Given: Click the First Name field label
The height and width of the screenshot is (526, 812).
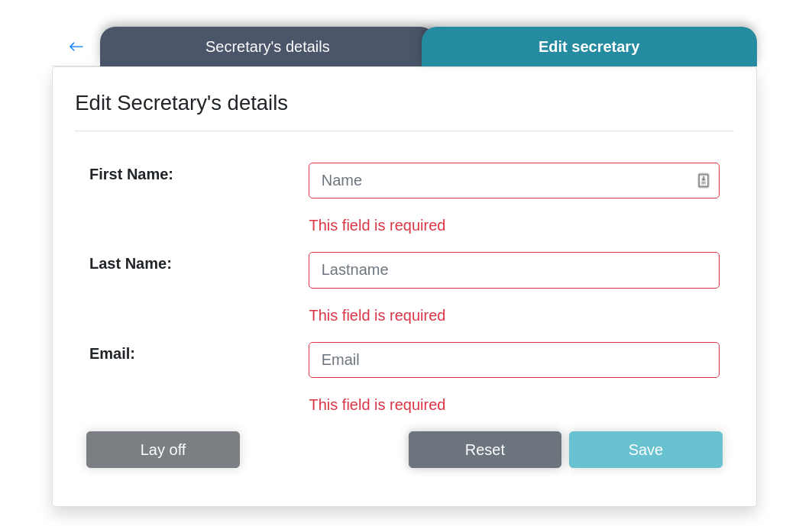Looking at the screenshot, I should click(x=131, y=174).
